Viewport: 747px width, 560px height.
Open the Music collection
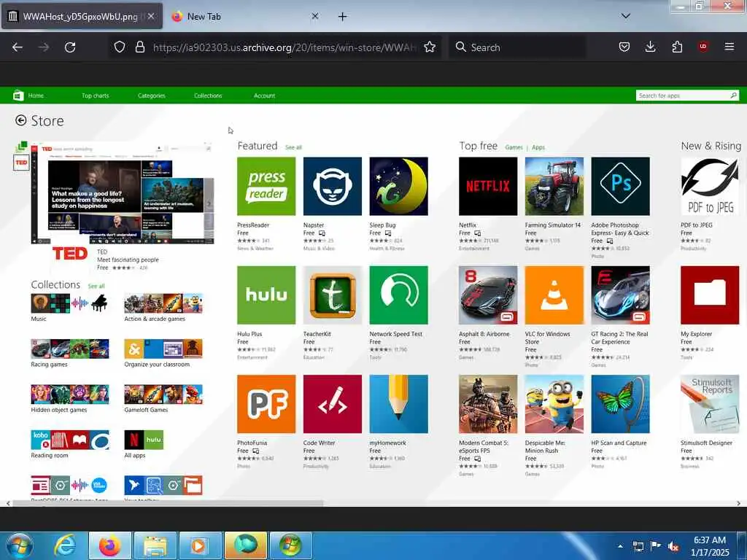pyautogui.click(x=69, y=308)
